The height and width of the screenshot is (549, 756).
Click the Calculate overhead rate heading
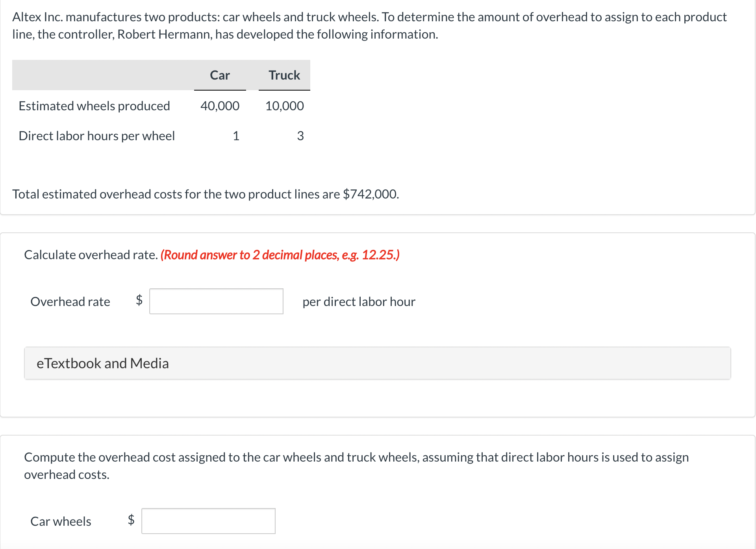[x=91, y=255]
